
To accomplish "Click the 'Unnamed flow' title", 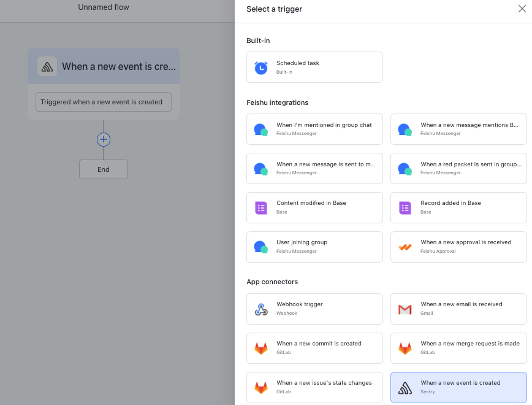I will (x=104, y=7).
